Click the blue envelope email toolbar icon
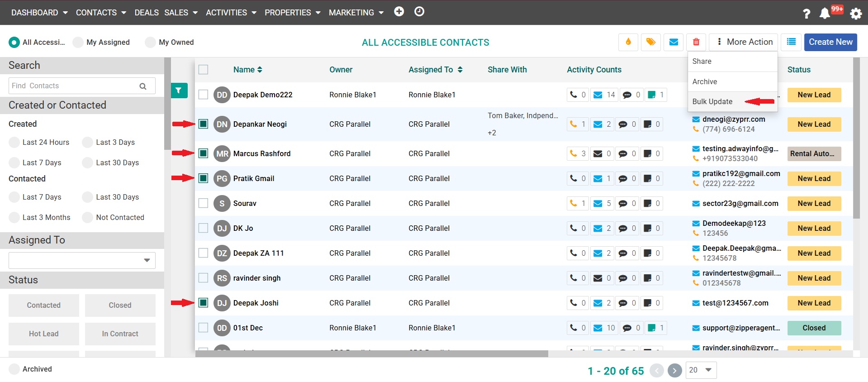 tap(674, 42)
